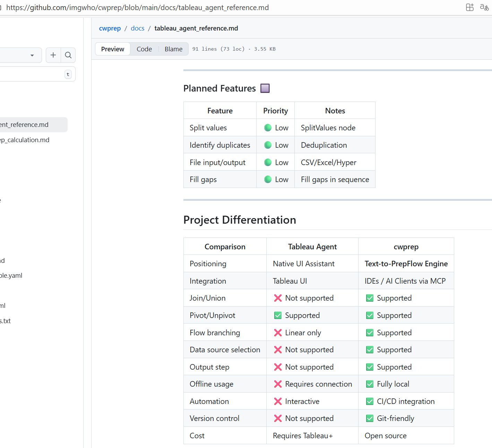Click the SplitValues node cell
This screenshot has width=492, height=448.
[x=335, y=128]
